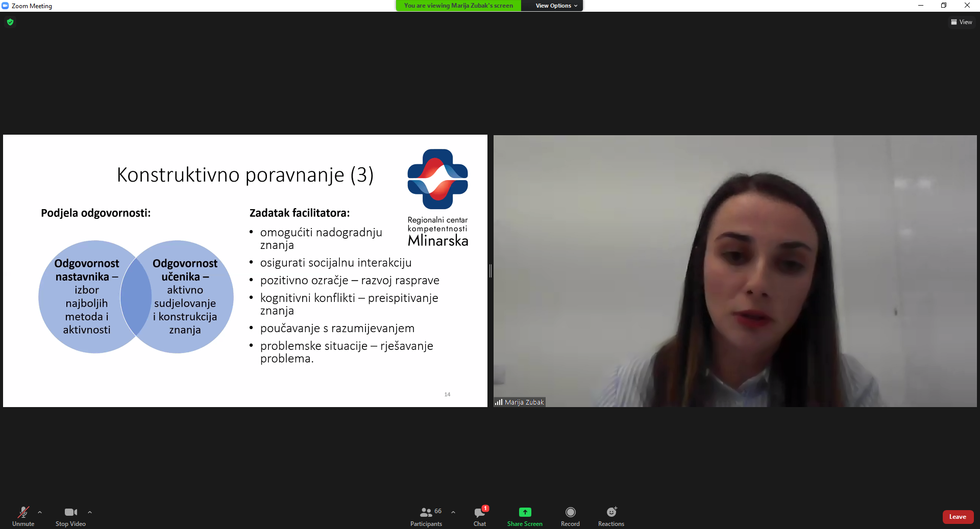Viewport: 980px width, 529px height.
Task: Click Marija Zubak's name label on her video
Action: point(524,402)
